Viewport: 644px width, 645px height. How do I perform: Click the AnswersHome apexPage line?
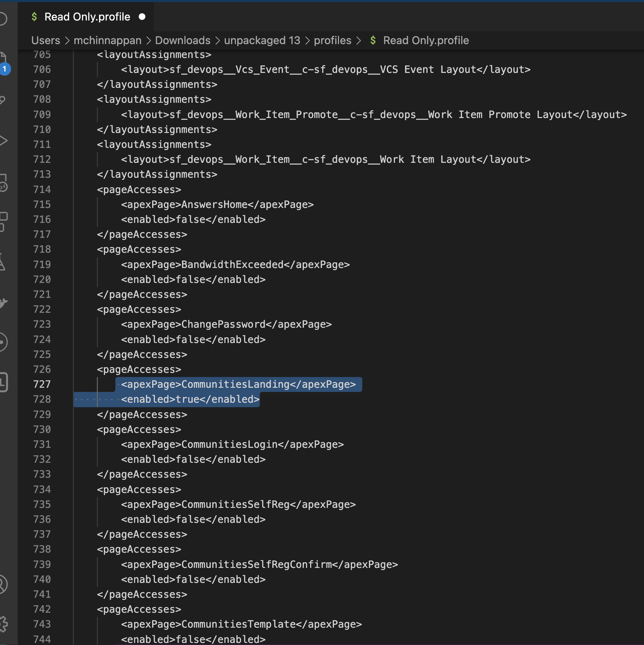pos(217,204)
